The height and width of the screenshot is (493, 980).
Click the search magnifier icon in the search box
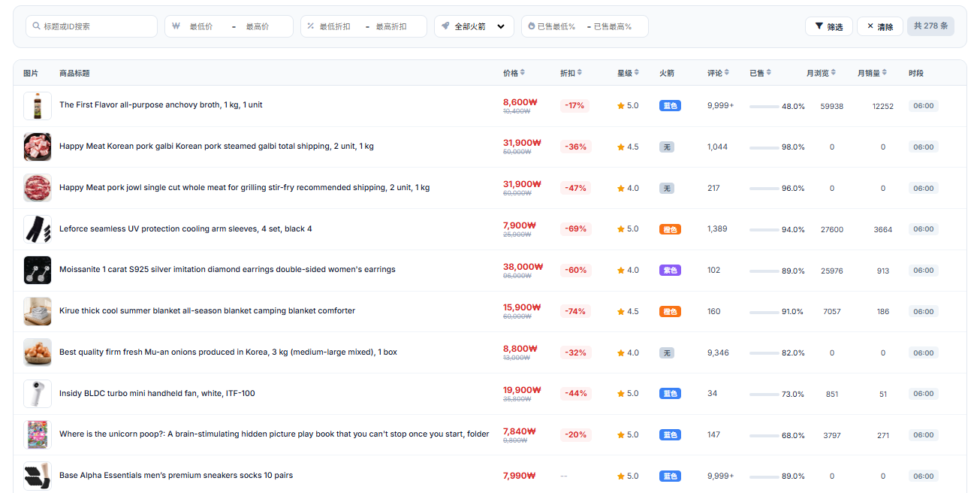pos(37,26)
